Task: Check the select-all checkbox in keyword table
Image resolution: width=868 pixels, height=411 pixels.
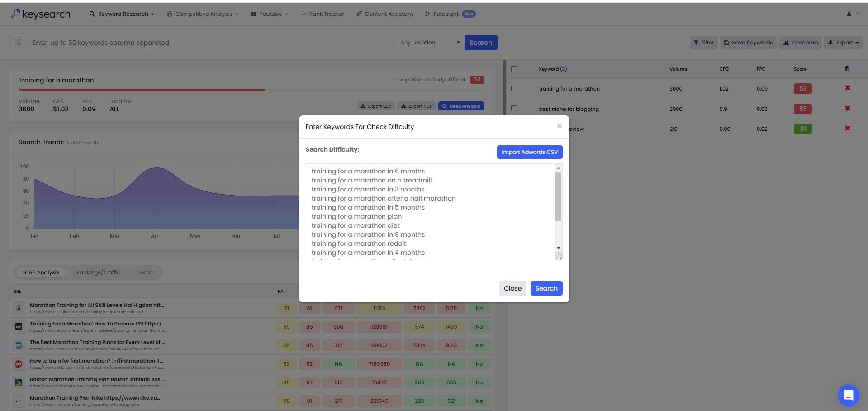Action: click(x=514, y=69)
